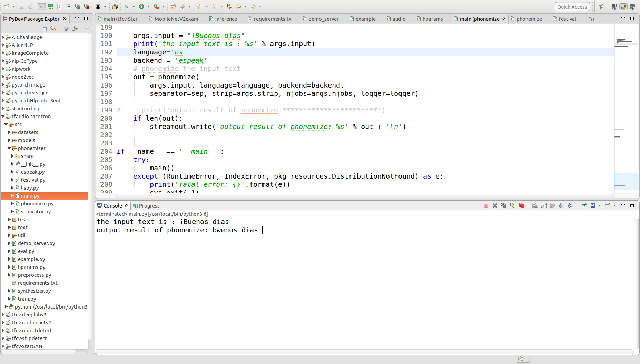This screenshot has height=364, width=640.
Task: Navigate forward with the yellow right arrow
Action: (253, 7)
